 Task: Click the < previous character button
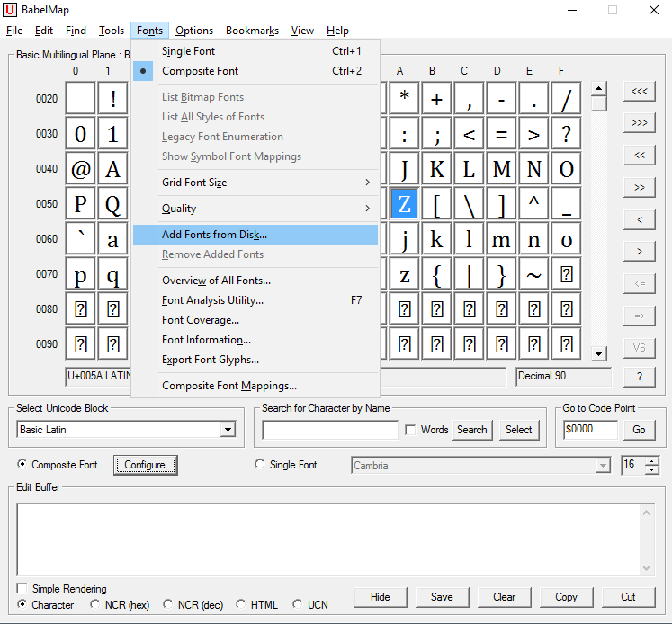639,219
